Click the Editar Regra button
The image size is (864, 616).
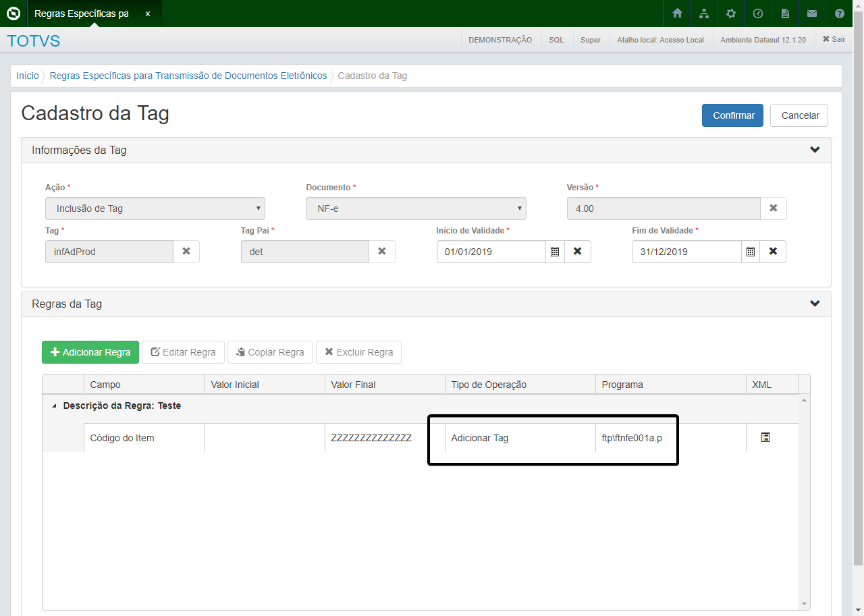point(183,352)
